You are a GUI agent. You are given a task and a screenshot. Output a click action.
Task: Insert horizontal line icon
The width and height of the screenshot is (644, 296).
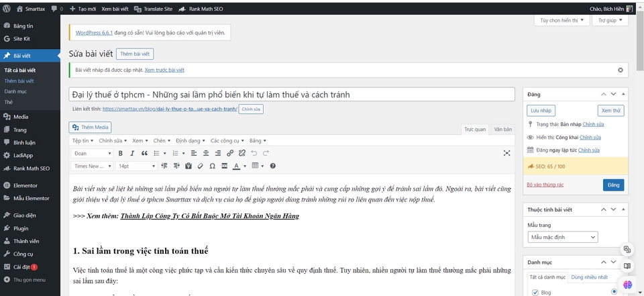point(224,166)
